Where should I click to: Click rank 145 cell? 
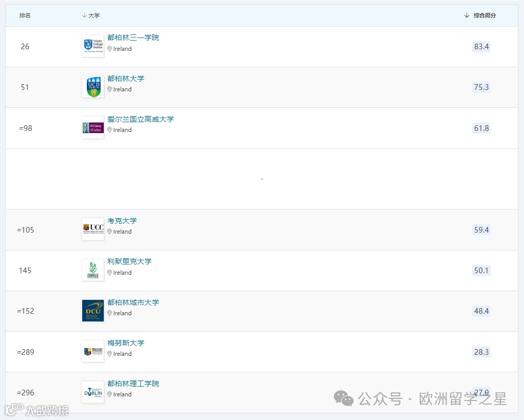click(x=25, y=270)
